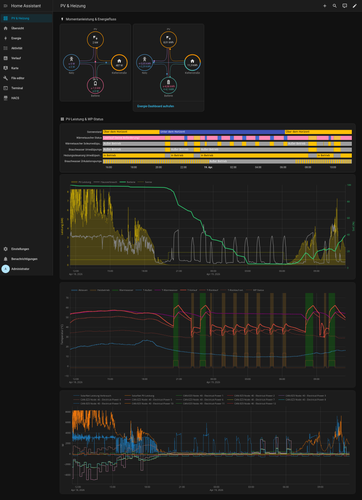Click home consumption circle in left flow card
362x500 pixels.
pos(119,62)
